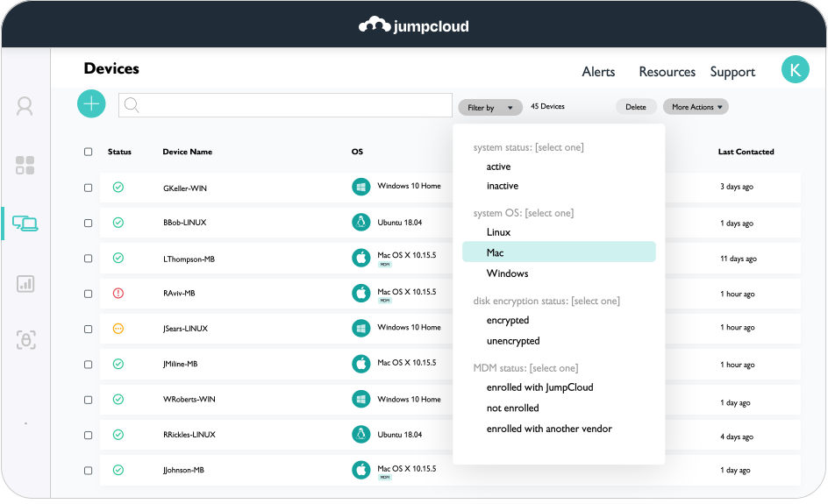Click status icon for BBob-LINUX
828x504 pixels.
point(118,223)
